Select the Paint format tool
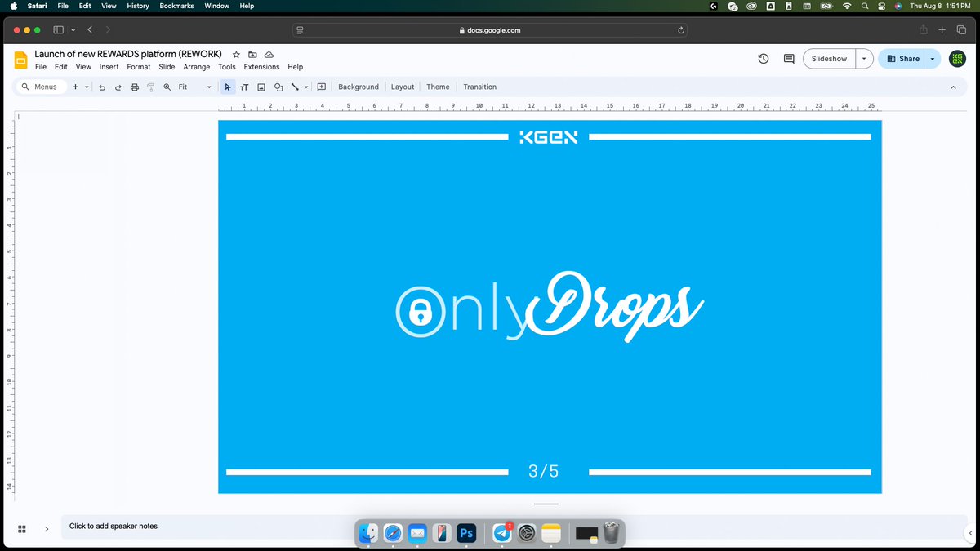 point(150,87)
